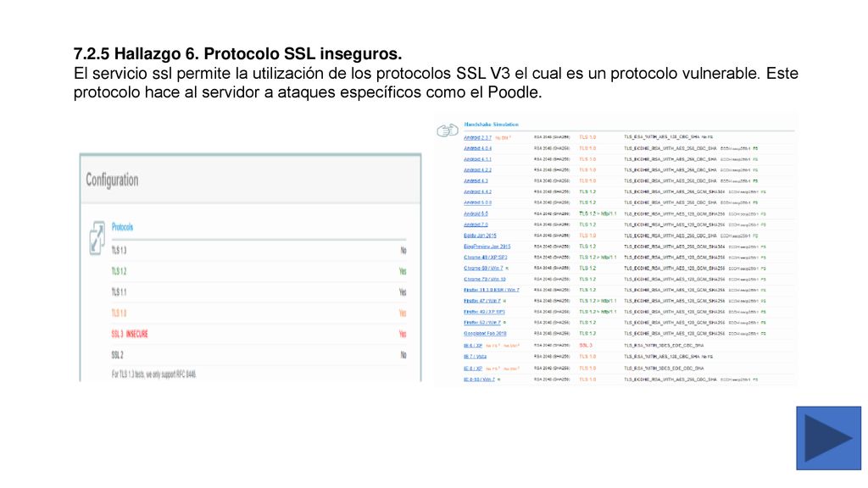Image resolution: width=868 pixels, height=488 pixels.
Task: Click the blue next-slide play arrow
Action: (828, 438)
